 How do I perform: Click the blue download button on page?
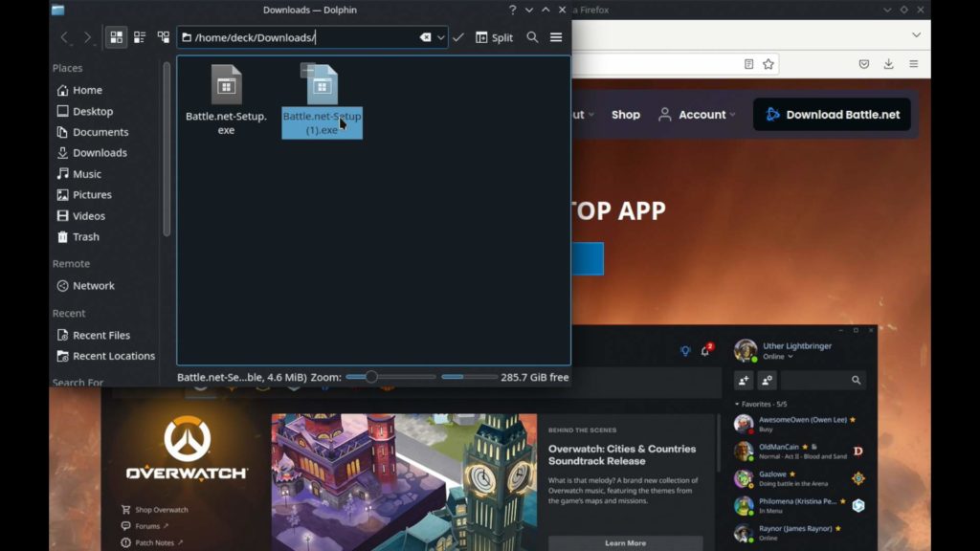pyautogui.click(x=588, y=258)
